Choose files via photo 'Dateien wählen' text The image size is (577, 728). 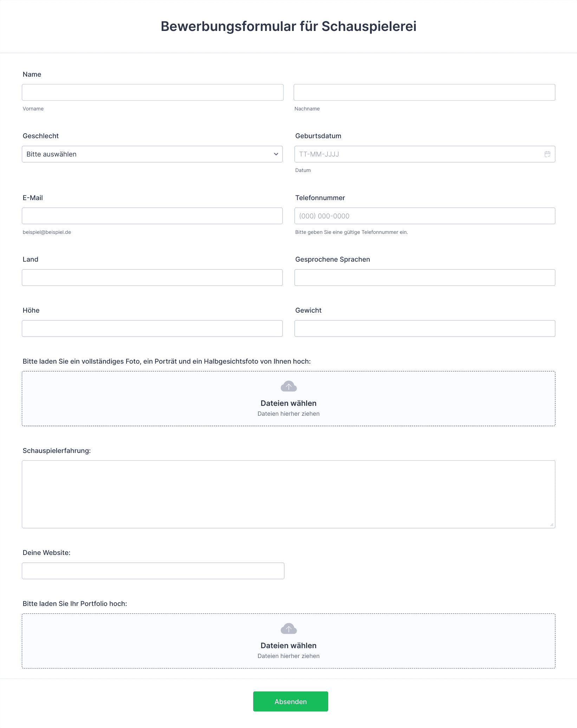click(288, 403)
